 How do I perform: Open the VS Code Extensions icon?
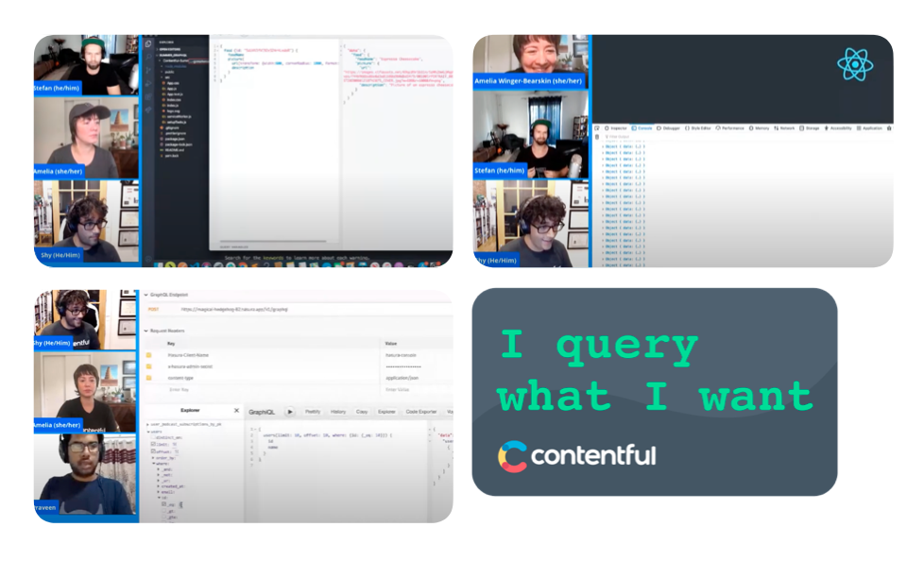(x=148, y=96)
